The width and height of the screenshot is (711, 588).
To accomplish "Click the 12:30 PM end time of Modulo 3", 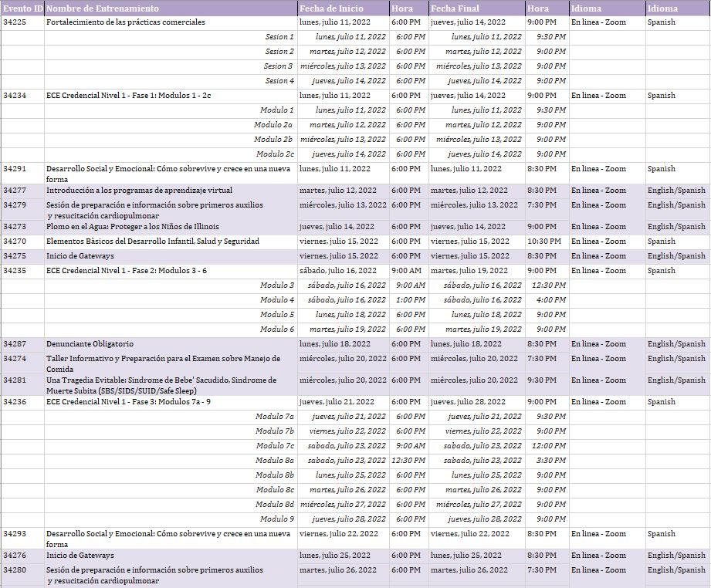I will tap(549, 286).
